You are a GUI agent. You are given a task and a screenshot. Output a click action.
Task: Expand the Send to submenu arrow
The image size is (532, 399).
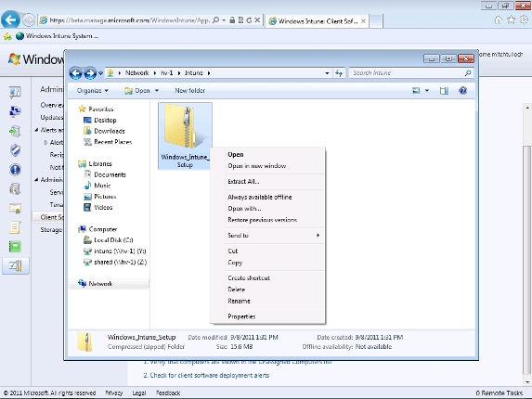click(x=318, y=236)
